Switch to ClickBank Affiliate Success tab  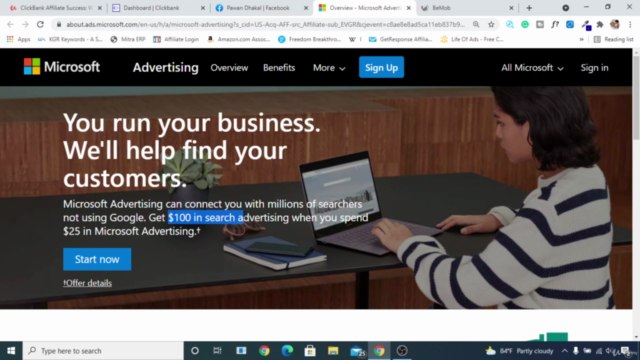(x=56, y=8)
